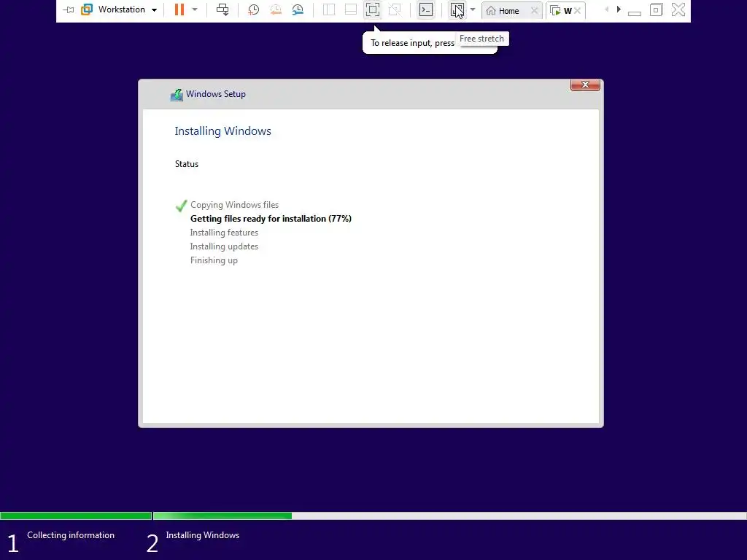Click the green checkmark beside Copying Windows files

tap(181, 206)
